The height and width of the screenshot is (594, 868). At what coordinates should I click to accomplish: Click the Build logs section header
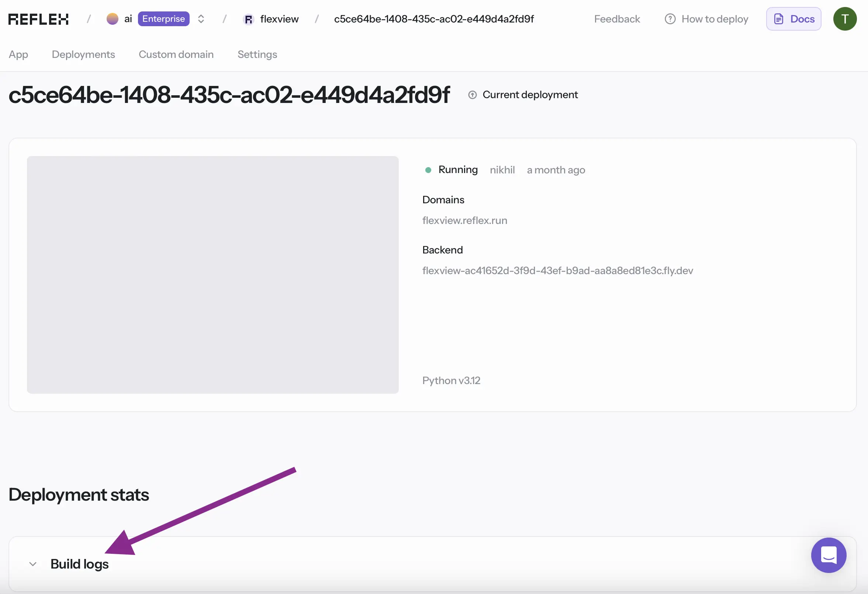[80, 564]
